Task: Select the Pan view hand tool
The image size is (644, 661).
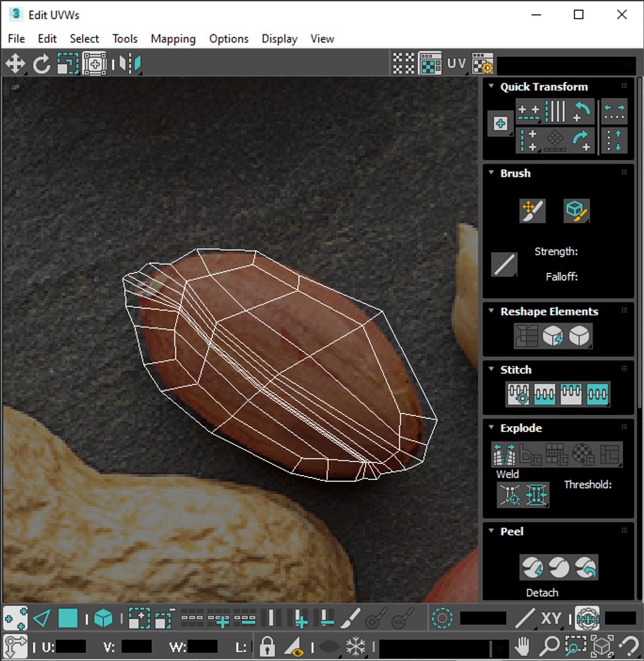Action: 523,646
